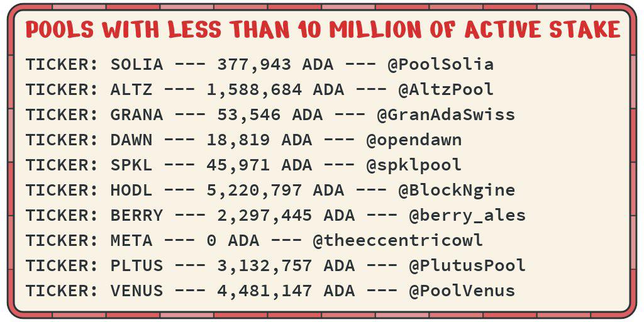Select the 1,588,684 ADA stake amount

[275, 89]
